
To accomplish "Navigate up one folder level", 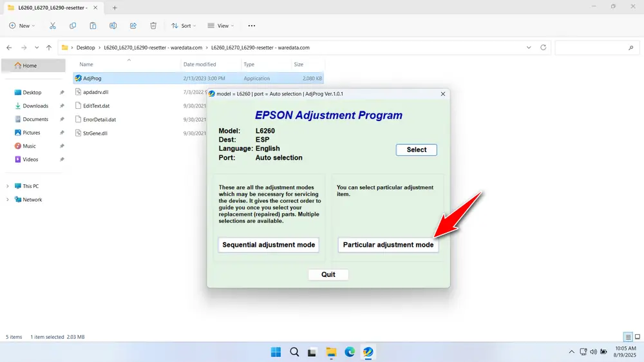I will click(x=49, y=48).
